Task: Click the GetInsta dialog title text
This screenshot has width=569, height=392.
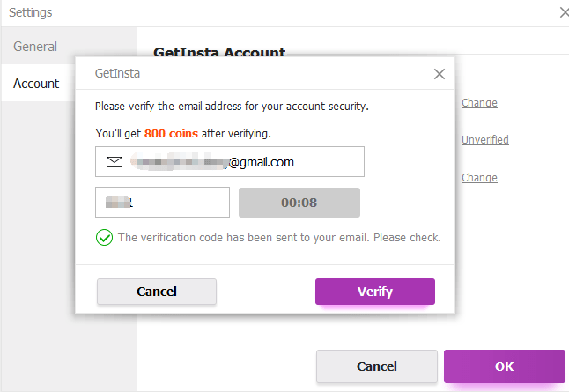Action: pyautogui.click(x=117, y=73)
